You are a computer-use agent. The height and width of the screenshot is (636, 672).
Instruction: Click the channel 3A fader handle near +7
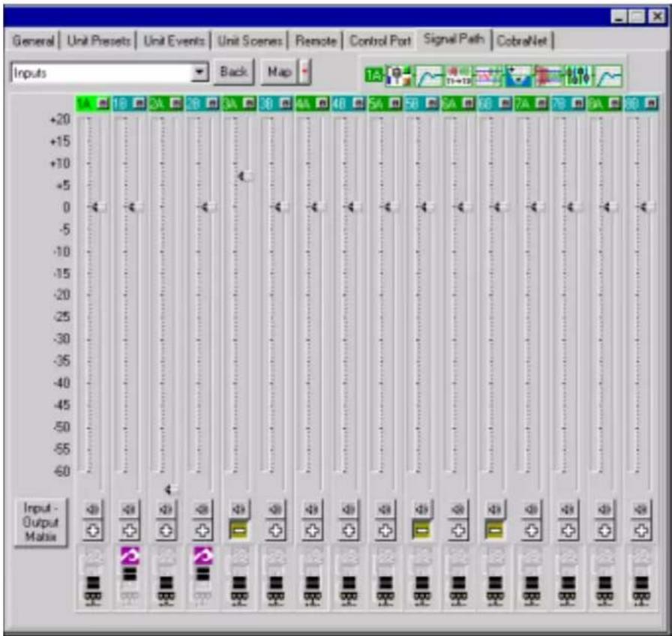click(x=246, y=176)
